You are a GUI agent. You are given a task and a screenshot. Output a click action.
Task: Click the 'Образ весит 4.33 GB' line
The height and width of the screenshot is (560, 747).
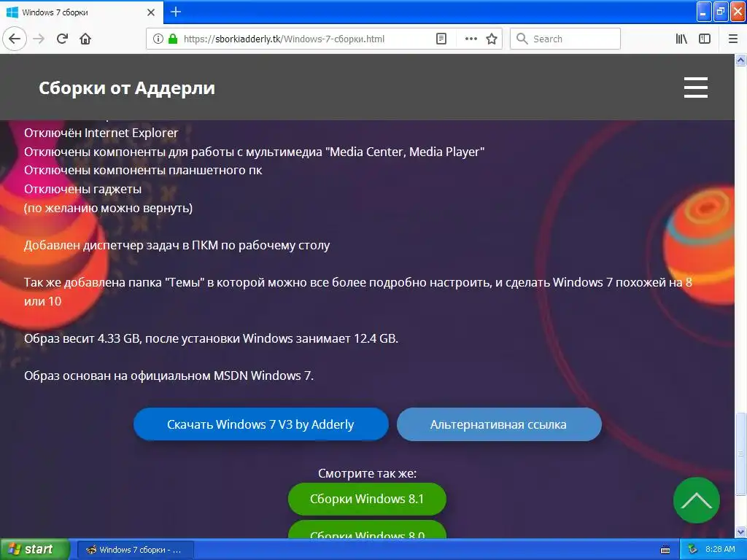coord(211,338)
